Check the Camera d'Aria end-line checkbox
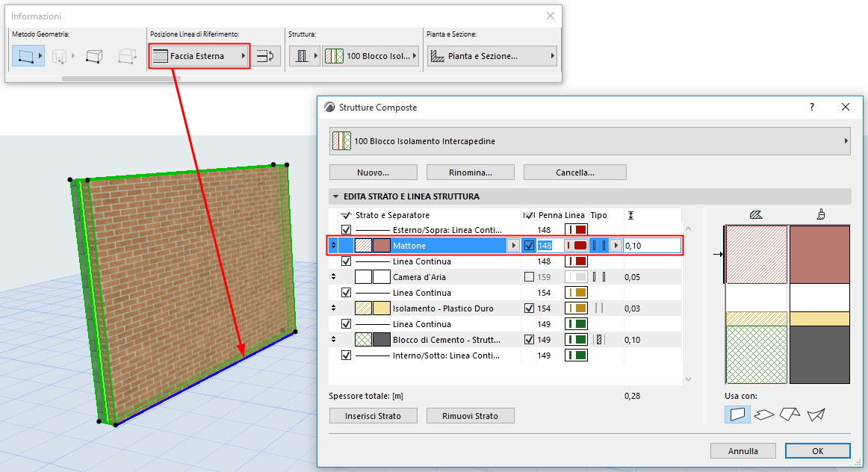The height and width of the screenshot is (472, 868). pyautogui.click(x=529, y=276)
